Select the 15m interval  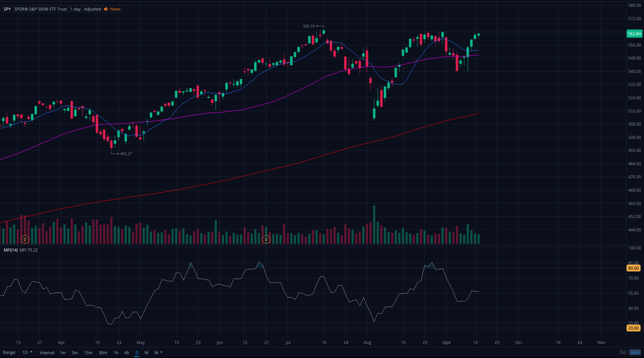[88, 353]
